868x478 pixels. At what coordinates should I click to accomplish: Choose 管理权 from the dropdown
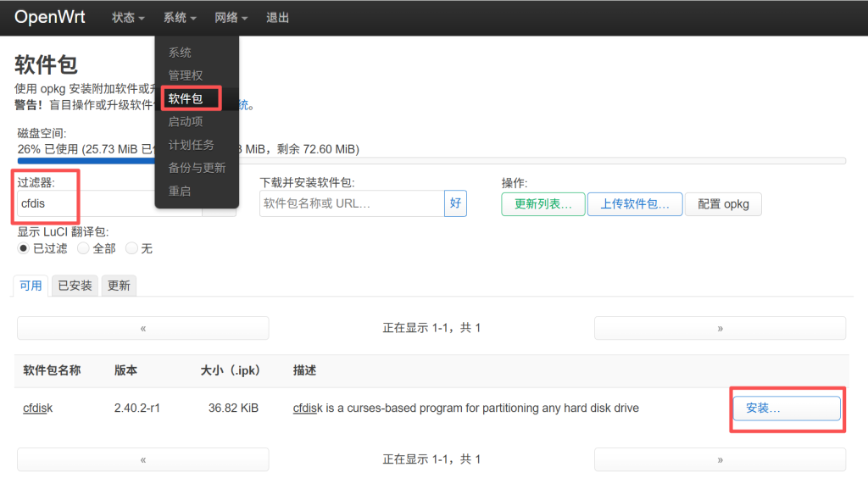coord(186,75)
